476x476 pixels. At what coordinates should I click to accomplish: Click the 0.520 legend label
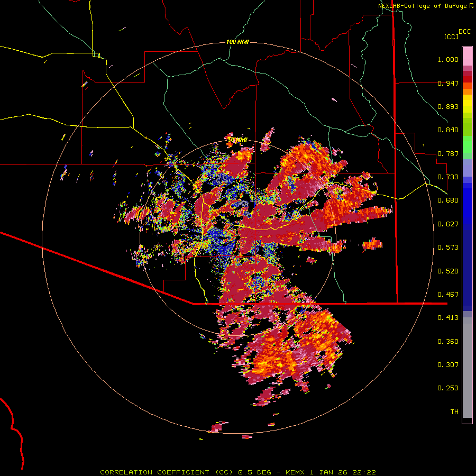tap(448, 271)
